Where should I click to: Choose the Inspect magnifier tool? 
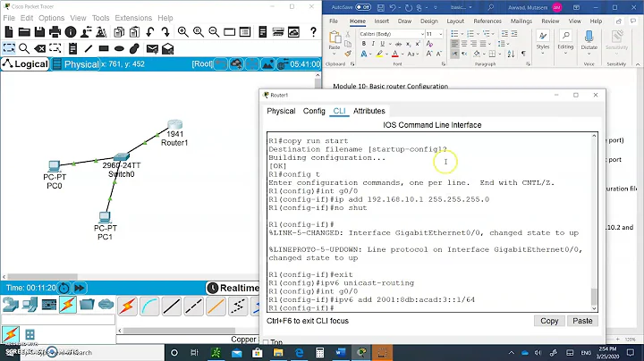click(24, 48)
